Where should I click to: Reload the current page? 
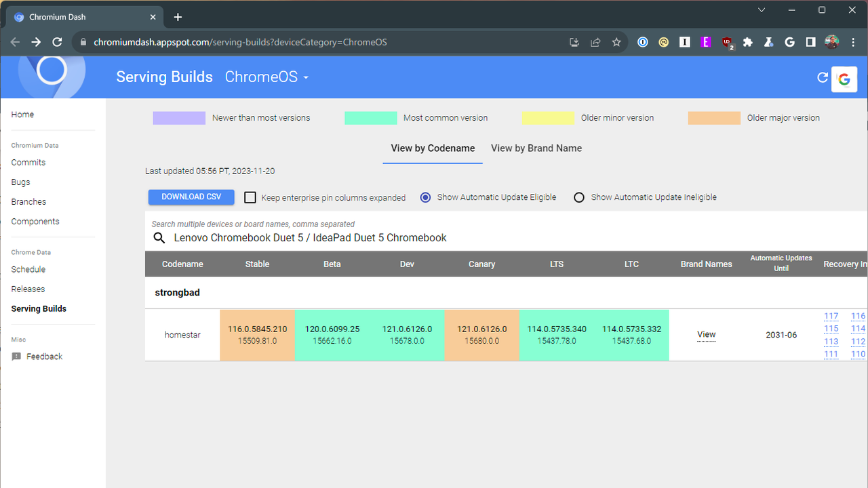coord(58,42)
